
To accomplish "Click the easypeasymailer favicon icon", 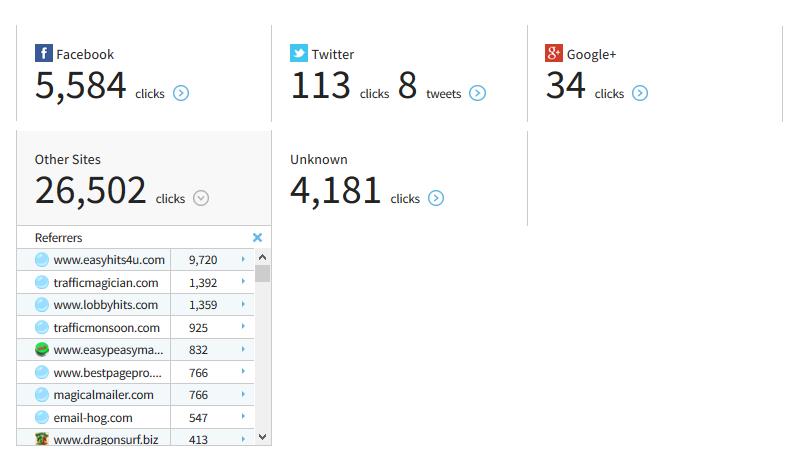I will coord(42,350).
